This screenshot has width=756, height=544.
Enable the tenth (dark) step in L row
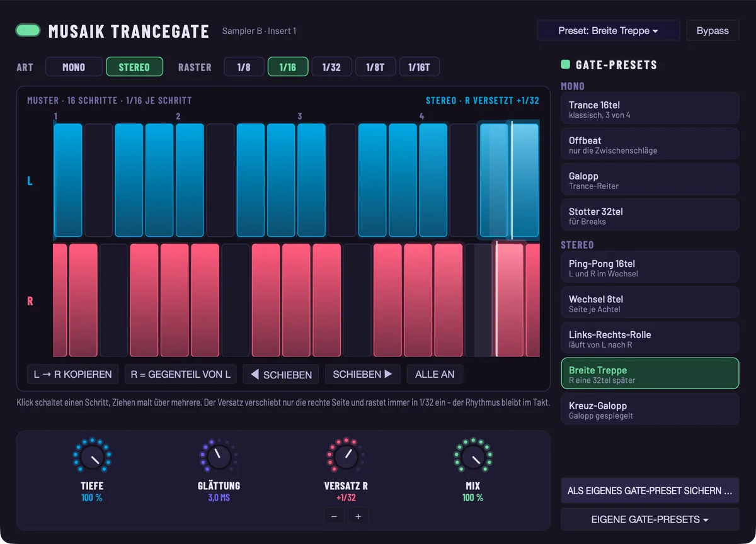(342, 180)
